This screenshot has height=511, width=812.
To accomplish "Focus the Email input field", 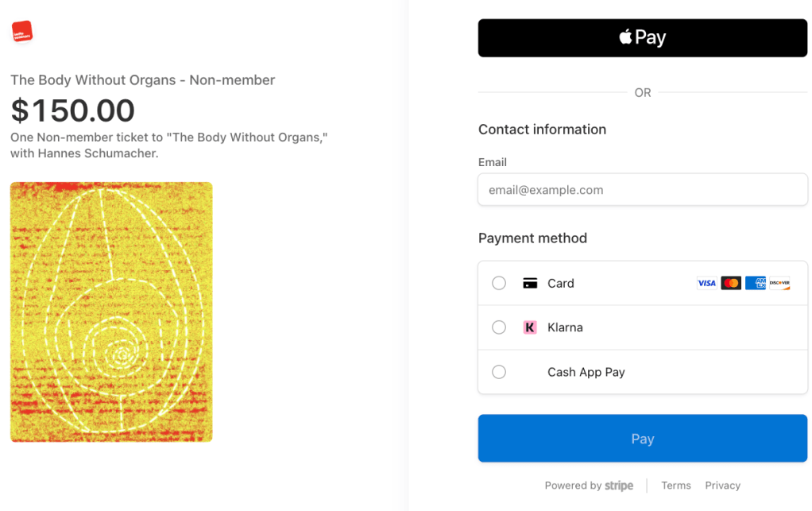I will click(642, 190).
